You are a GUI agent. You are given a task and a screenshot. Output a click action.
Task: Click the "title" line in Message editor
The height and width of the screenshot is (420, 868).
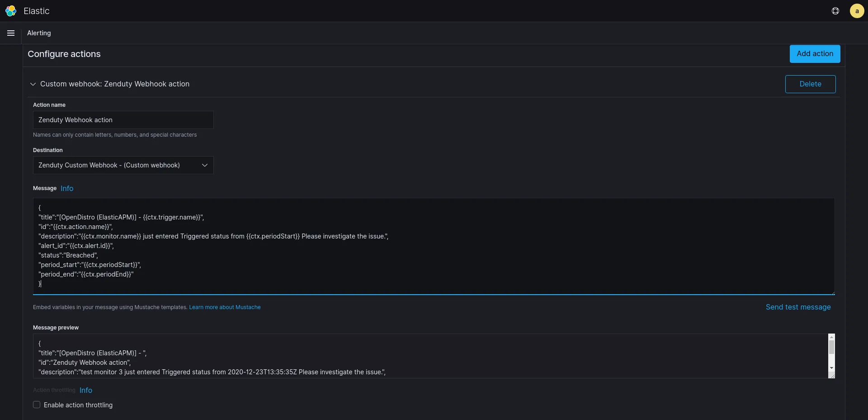pos(121,217)
